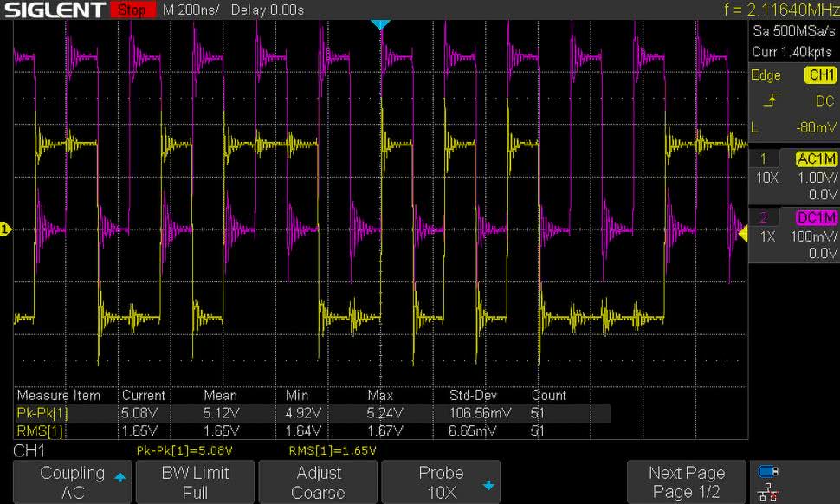Click the SIGLENT logo
This screenshot has height=504, width=840.
54,10
